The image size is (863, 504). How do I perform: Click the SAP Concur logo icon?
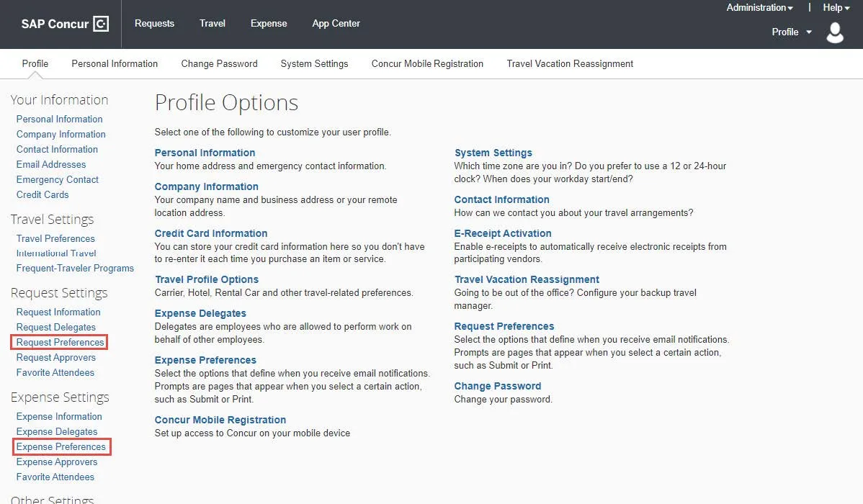[x=101, y=24]
